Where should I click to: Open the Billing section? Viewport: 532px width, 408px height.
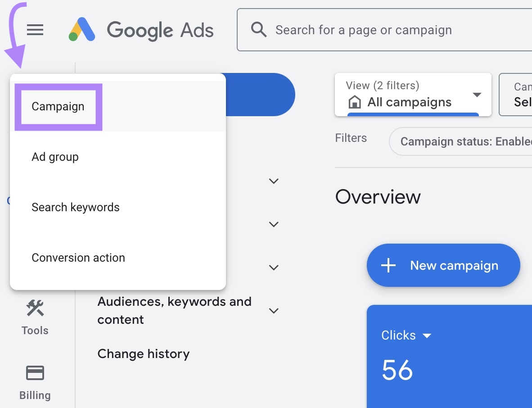point(35,381)
